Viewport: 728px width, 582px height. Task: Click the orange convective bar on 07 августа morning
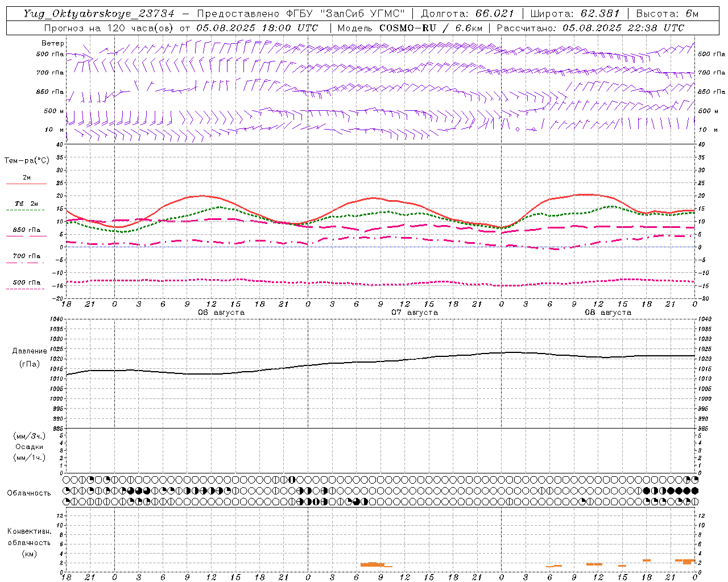(x=373, y=564)
